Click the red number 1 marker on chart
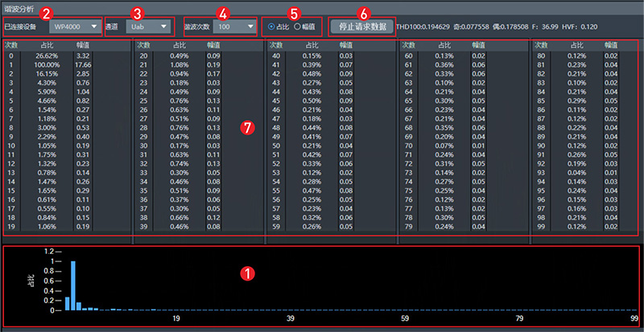The width and height of the screenshot is (644, 332). [248, 273]
